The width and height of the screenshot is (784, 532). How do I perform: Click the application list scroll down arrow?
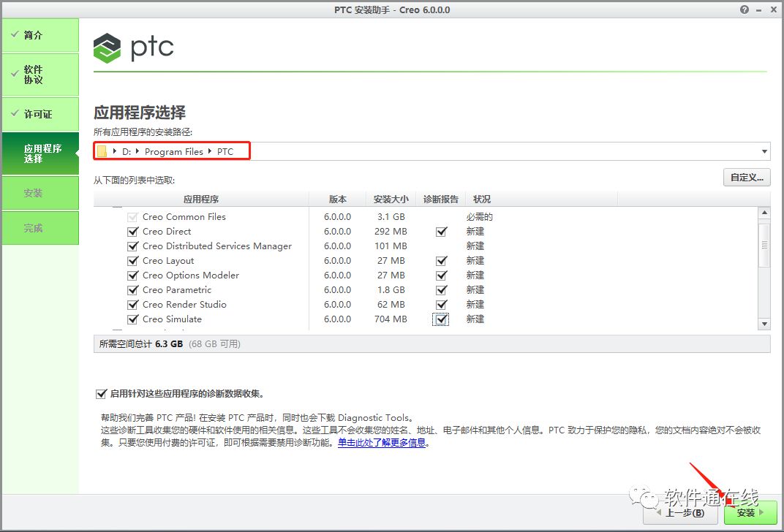[x=764, y=324]
